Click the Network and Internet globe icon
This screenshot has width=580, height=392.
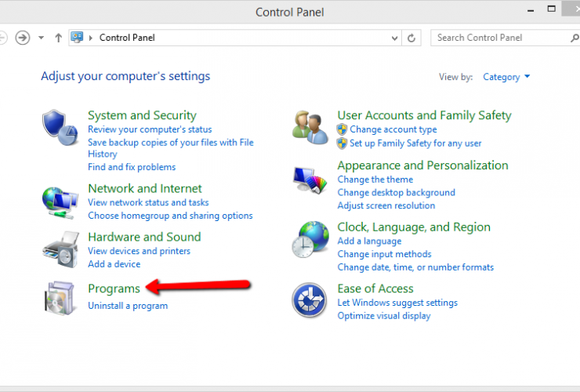(x=60, y=201)
